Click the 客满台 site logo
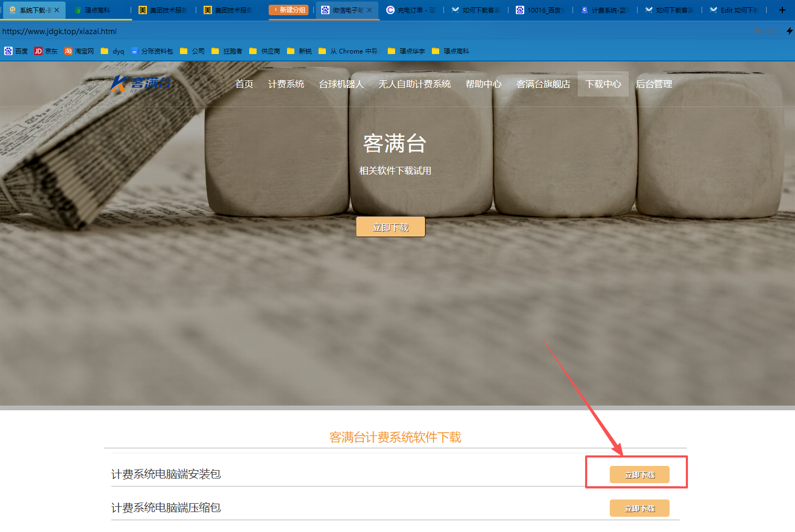Image resolution: width=795 pixels, height=532 pixels. [x=141, y=83]
